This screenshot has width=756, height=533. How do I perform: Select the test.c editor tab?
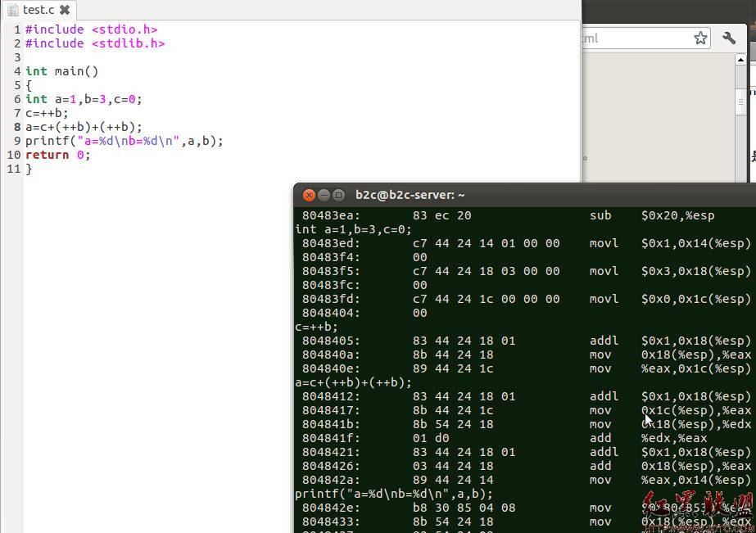click(x=39, y=10)
